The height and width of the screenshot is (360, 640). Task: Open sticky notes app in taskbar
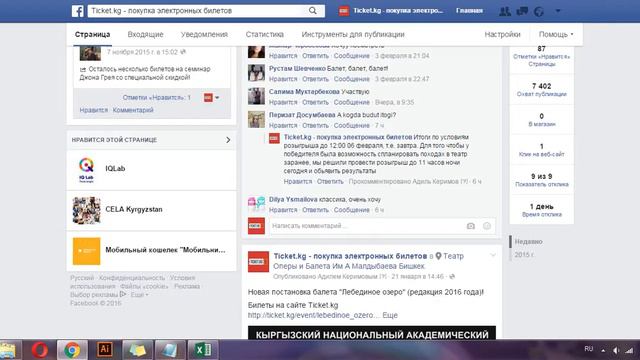click(x=137, y=350)
